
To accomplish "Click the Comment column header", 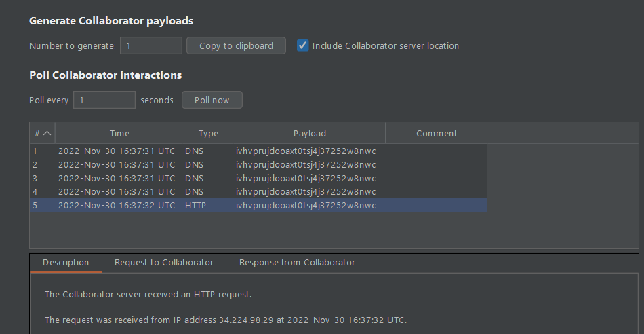I will tap(437, 133).
